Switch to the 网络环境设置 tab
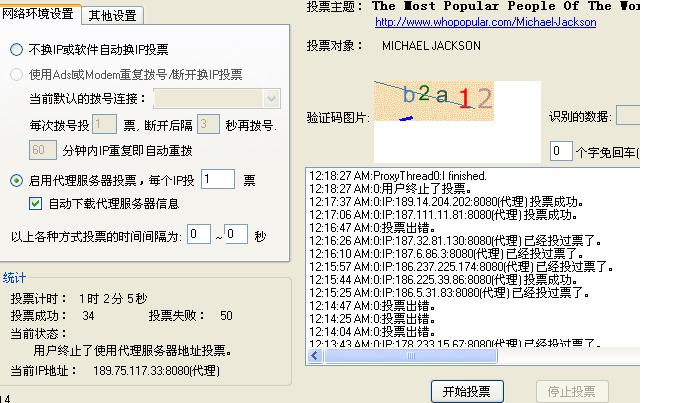This screenshot has height=403, width=683. [x=41, y=14]
